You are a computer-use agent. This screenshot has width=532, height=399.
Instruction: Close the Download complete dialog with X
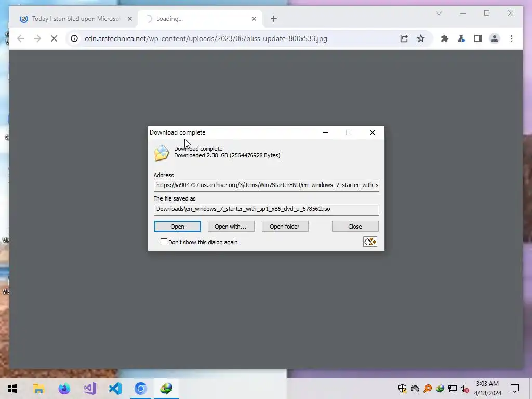click(x=372, y=132)
